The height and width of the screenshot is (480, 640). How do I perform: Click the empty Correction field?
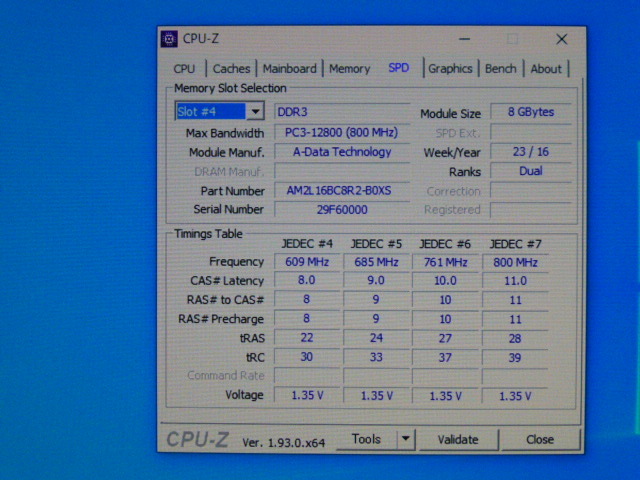pyautogui.click(x=531, y=191)
